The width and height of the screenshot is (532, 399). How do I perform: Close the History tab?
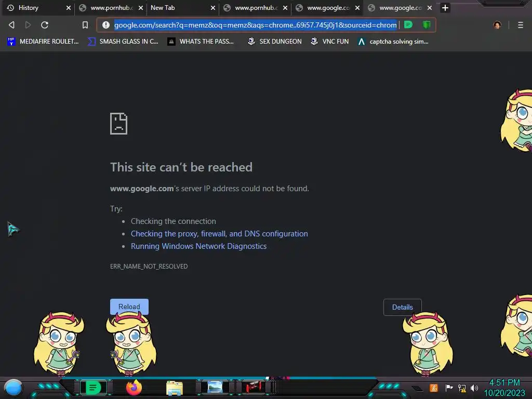pos(69,8)
